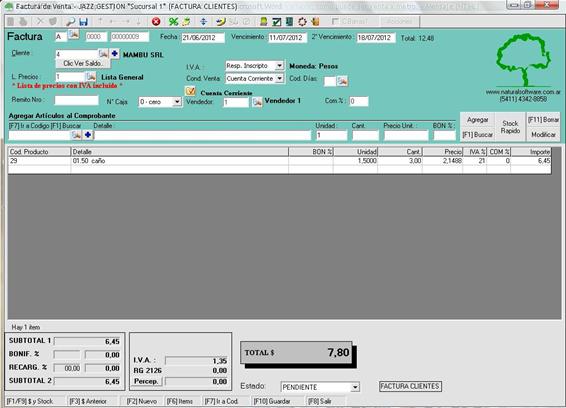Click the magnifier search icon in toolbar
566x408 pixels.
[x=70, y=22]
